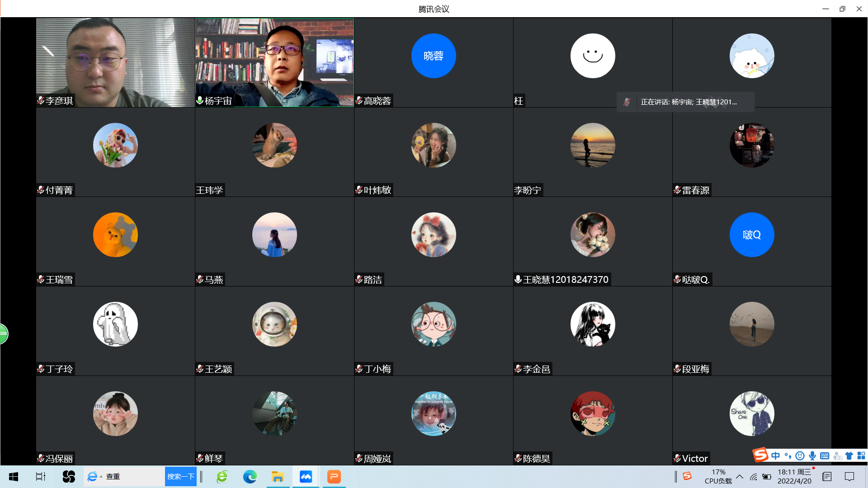The image size is (868, 488).
Task: Click the name label 王晓慧12018247370
Action: (566, 280)
